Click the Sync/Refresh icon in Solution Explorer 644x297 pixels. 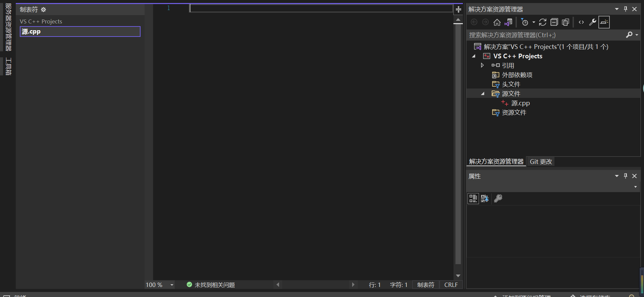(x=543, y=22)
